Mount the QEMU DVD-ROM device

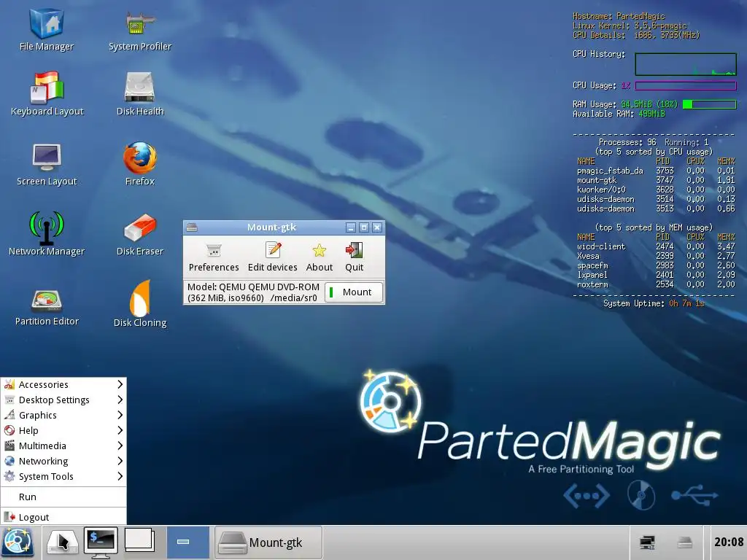pos(354,292)
